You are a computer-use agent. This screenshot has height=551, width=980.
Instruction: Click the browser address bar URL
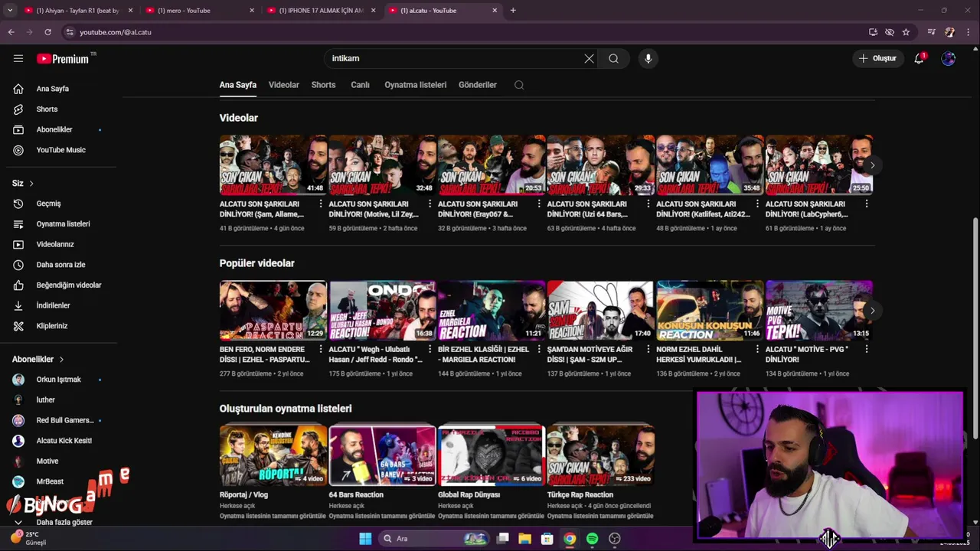click(116, 32)
